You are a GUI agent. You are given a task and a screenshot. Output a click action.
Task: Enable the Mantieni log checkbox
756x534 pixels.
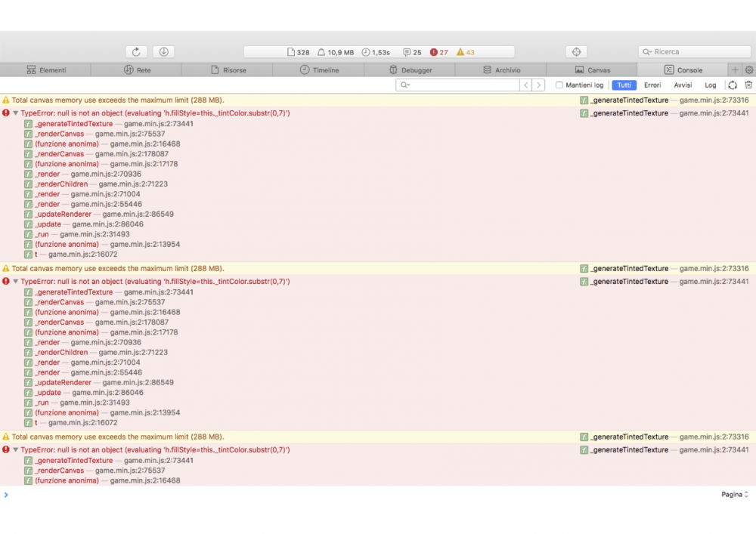[560, 85]
